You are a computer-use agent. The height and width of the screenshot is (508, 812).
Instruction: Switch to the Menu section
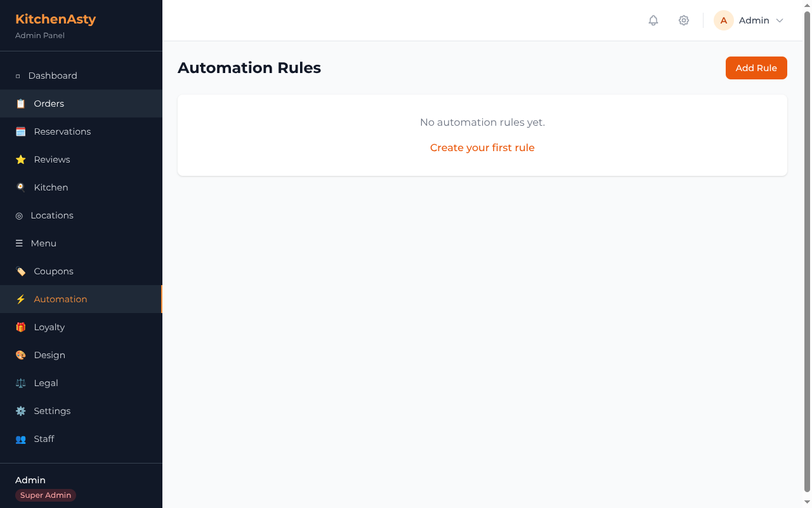[43, 243]
